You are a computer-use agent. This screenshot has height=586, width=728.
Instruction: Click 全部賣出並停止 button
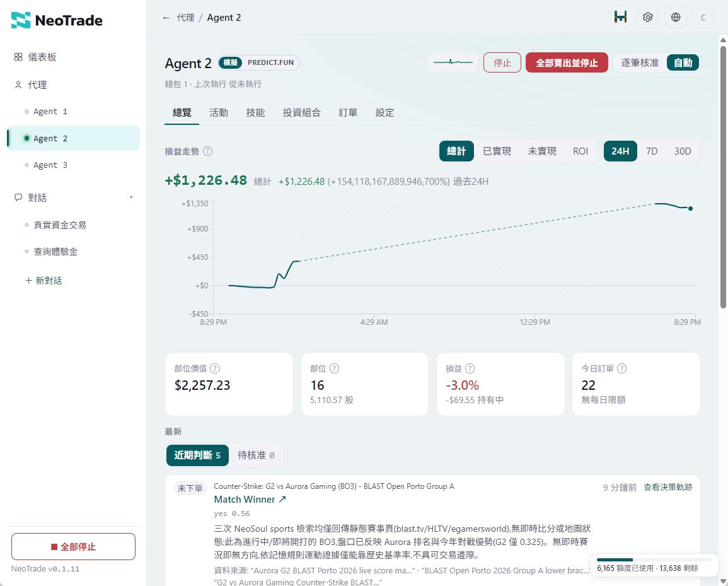pyautogui.click(x=567, y=62)
